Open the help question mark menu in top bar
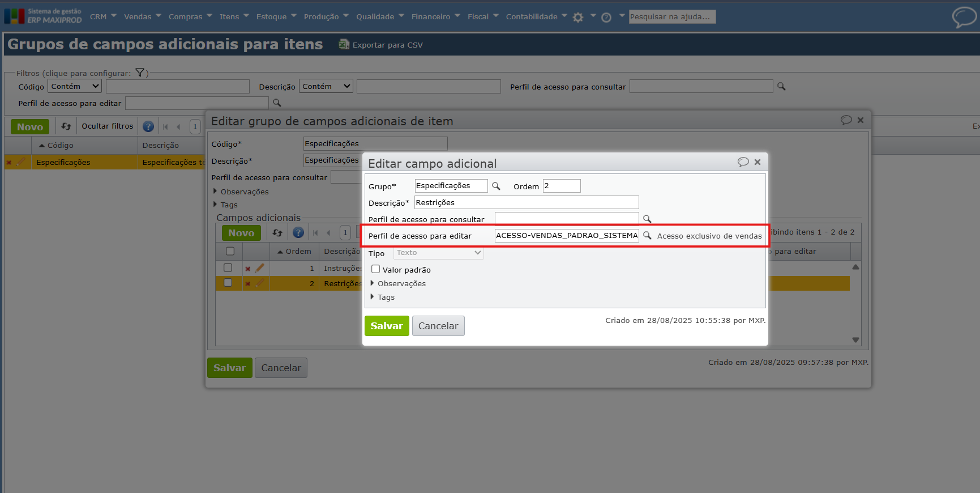Viewport: 980px width, 493px height. pos(606,18)
